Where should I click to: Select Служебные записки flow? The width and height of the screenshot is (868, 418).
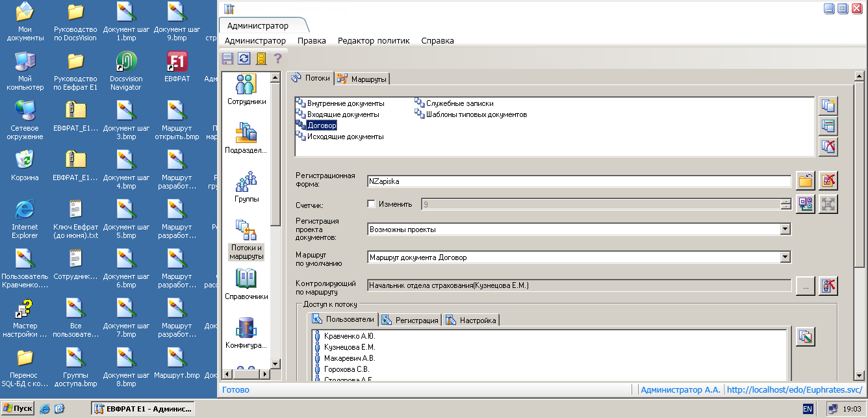(454, 103)
